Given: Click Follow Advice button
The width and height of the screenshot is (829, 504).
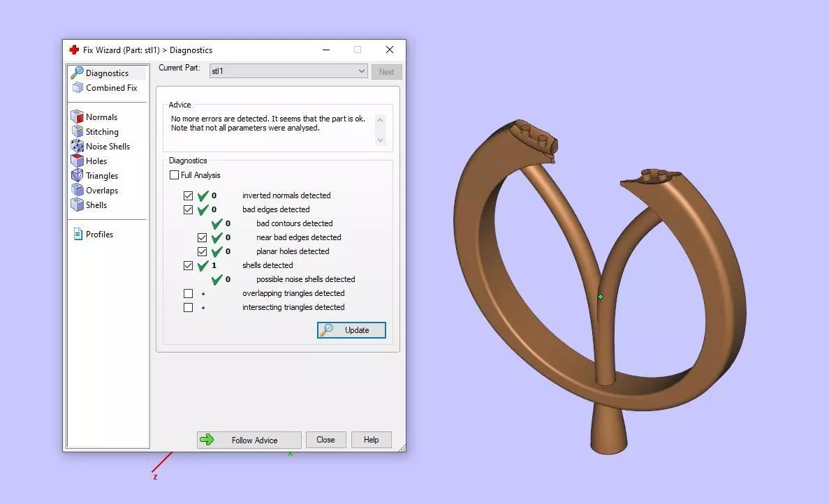Looking at the screenshot, I should [x=249, y=440].
